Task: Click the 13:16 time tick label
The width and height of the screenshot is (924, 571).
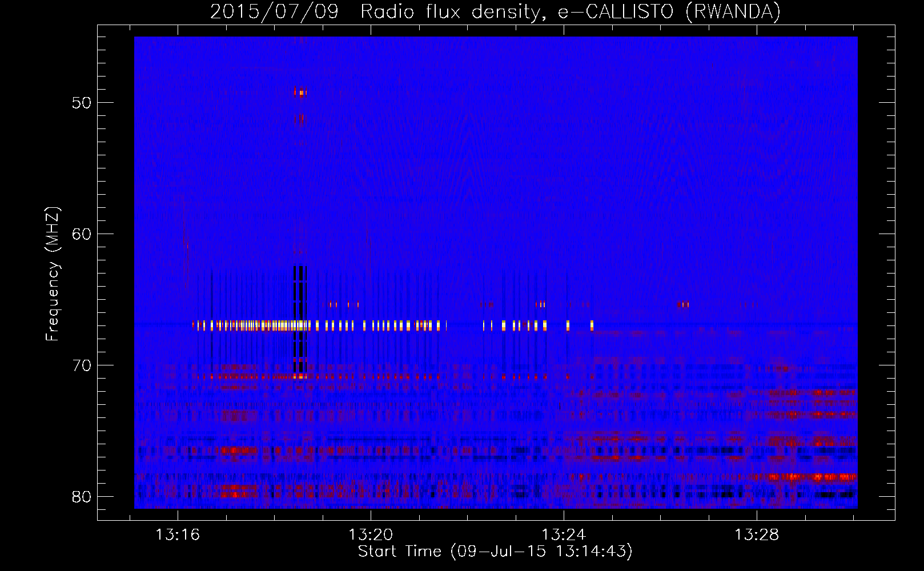Action: click(178, 535)
